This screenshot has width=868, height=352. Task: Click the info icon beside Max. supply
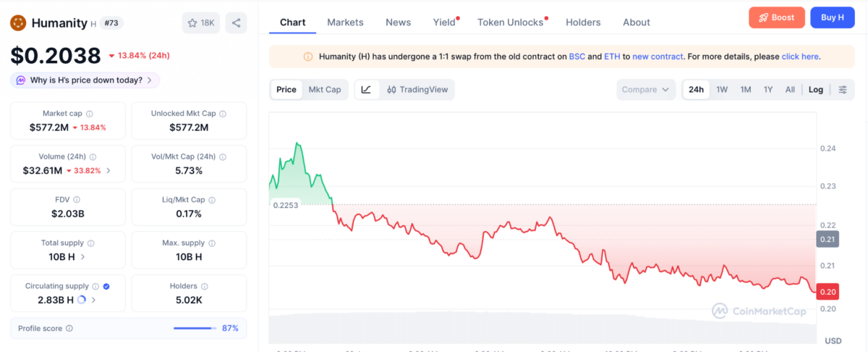(212, 243)
